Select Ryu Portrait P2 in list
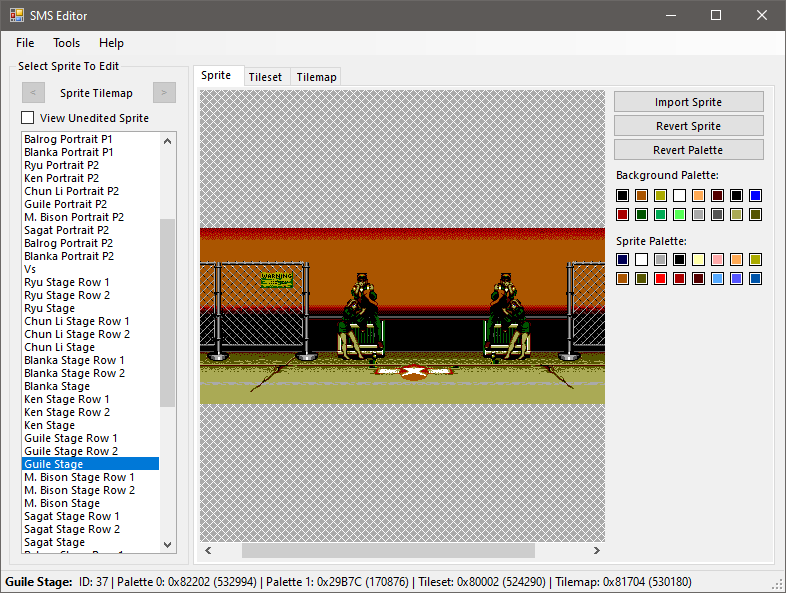 click(91, 165)
